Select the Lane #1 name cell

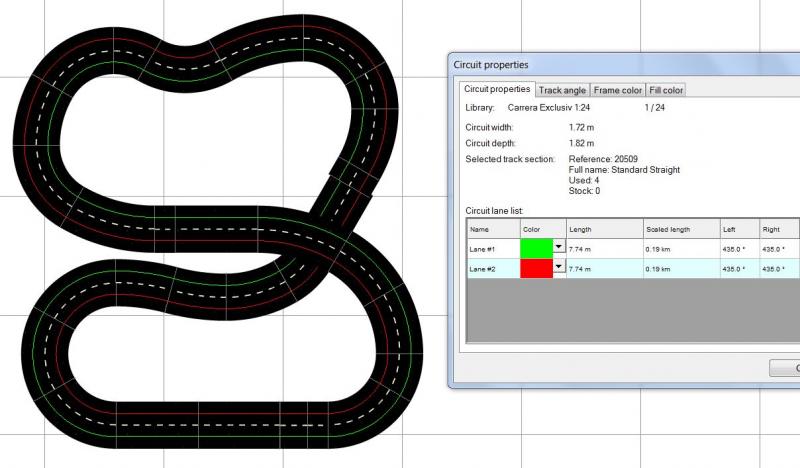pyautogui.click(x=492, y=248)
